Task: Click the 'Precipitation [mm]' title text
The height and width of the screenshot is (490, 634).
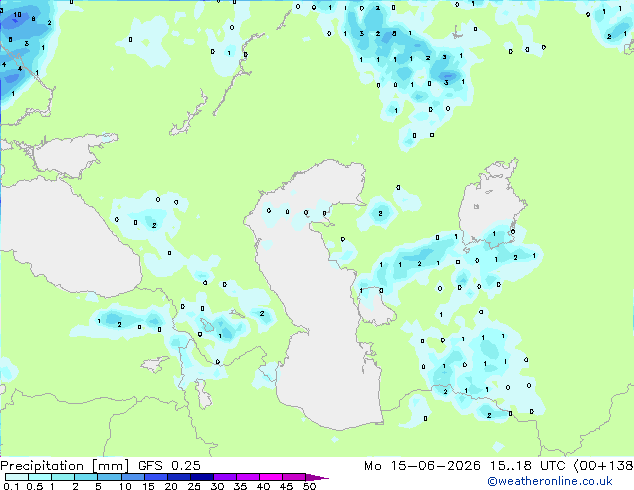Action: [x=64, y=466]
